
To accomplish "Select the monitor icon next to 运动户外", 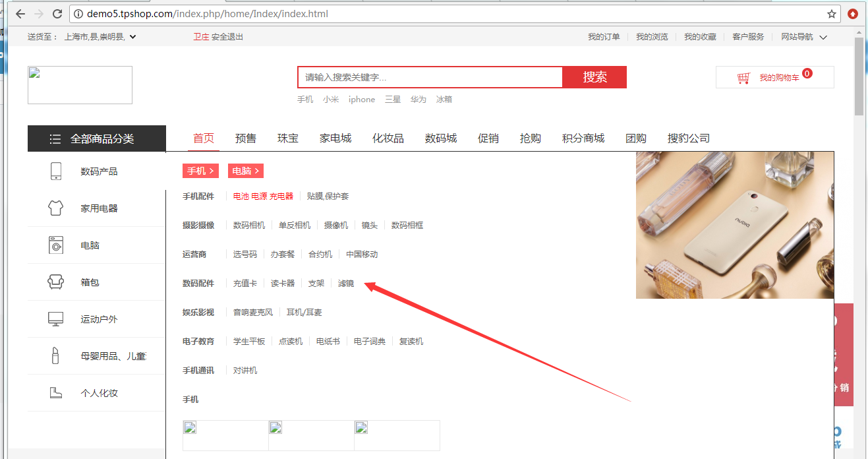I will coord(55,319).
